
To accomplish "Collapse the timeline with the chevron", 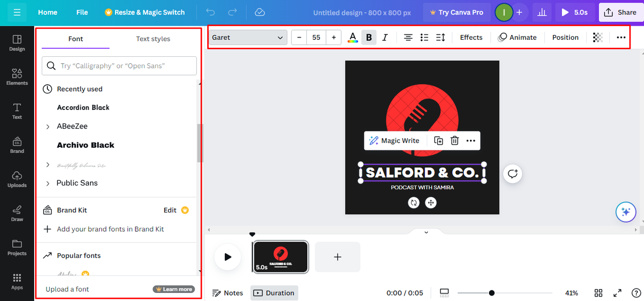I will [426, 232].
